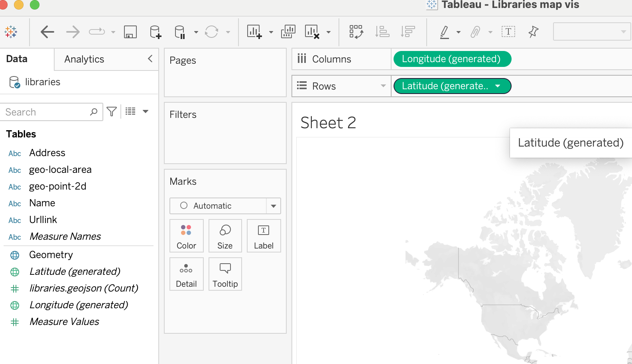Image resolution: width=632 pixels, height=364 pixels.
Task: Switch to the Analytics tab
Action: pyautogui.click(x=84, y=59)
